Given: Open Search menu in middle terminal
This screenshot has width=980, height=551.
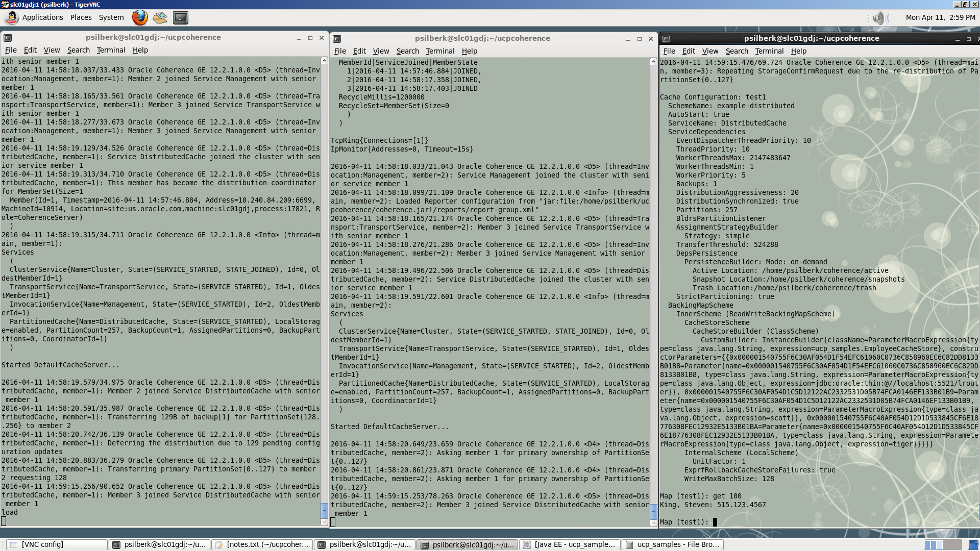Looking at the screenshot, I should coord(407,51).
